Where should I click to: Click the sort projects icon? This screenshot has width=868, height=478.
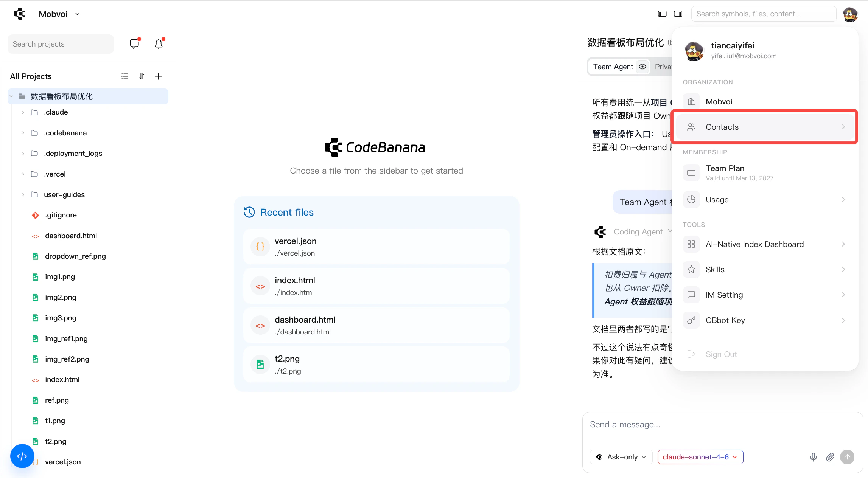pyautogui.click(x=142, y=76)
